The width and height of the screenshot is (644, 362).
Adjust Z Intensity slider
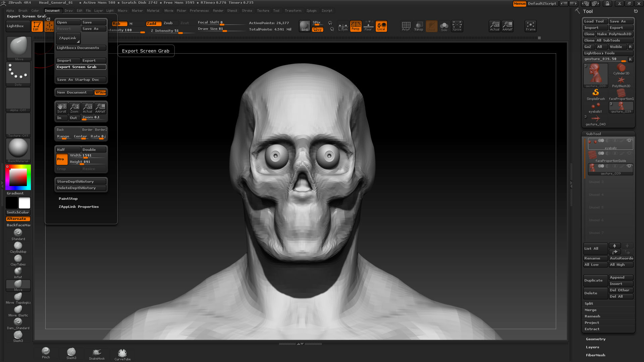(172, 31)
